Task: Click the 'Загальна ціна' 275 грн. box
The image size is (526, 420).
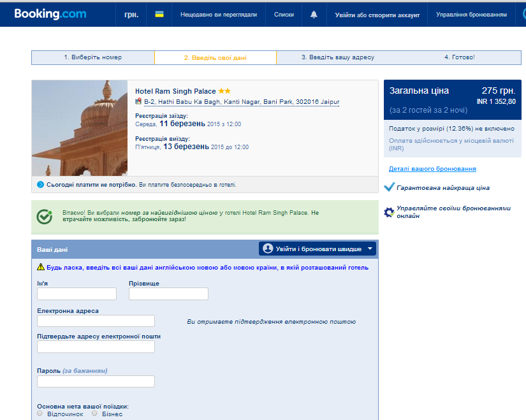Action: coord(453,99)
